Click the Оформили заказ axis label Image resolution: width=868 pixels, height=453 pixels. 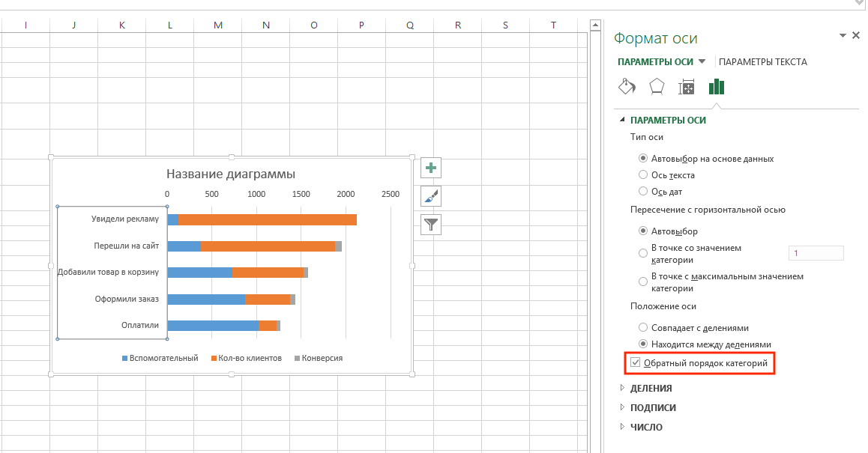point(127,299)
